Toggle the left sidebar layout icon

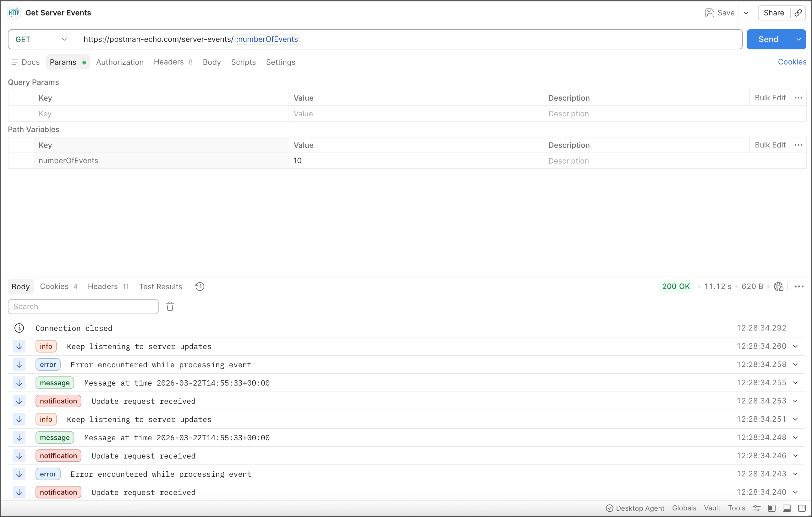point(771,508)
